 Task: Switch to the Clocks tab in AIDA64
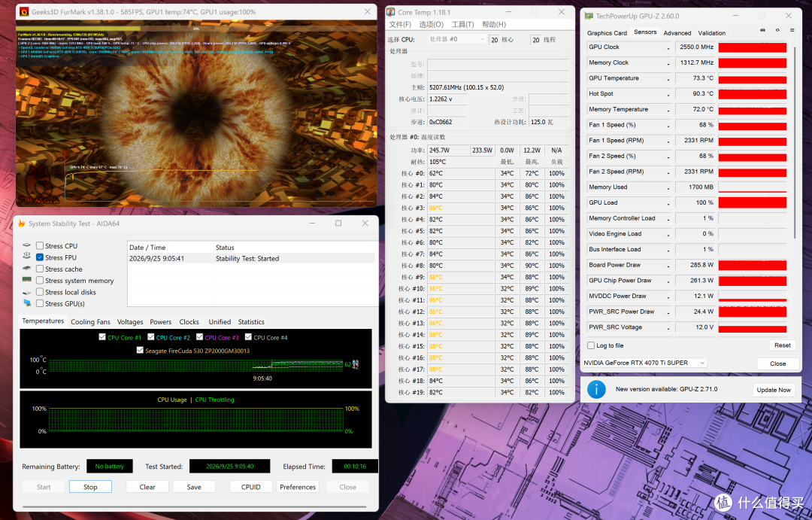click(x=189, y=321)
